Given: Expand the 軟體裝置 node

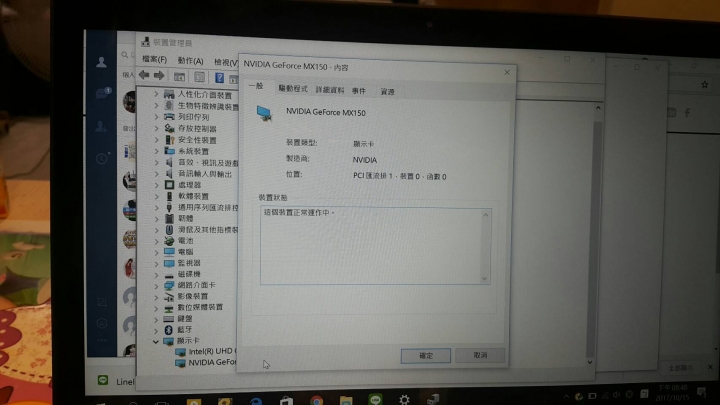Looking at the screenshot, I should [156, 196].
